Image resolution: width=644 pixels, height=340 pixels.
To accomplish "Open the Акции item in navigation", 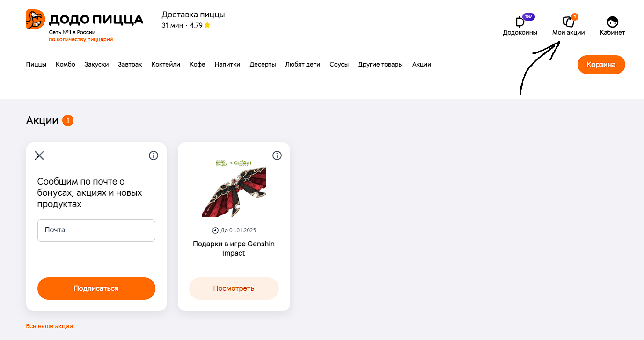I will tap(422, 65).
